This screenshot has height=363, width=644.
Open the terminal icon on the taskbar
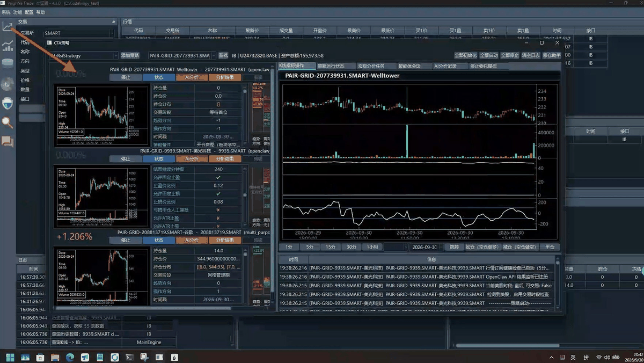[x=129, y=357]
